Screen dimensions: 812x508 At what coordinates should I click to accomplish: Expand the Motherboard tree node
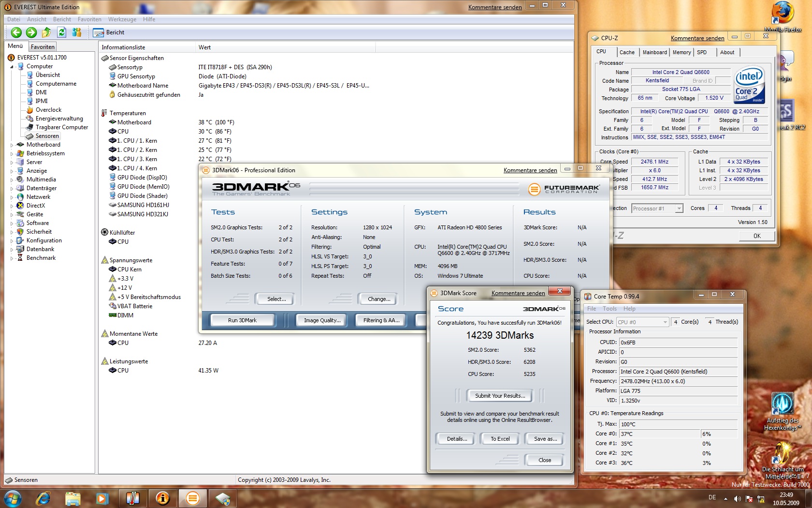click(12, 145)
